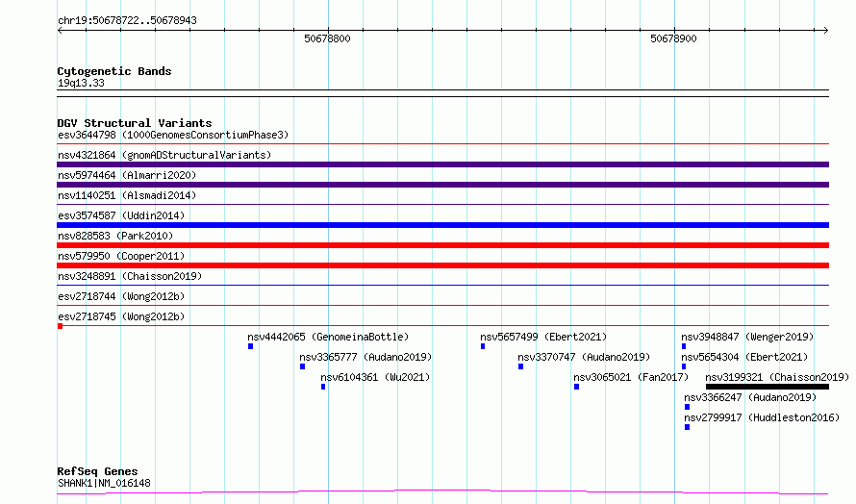Select the blue marker under nsv6104361

click(x=323, y=387)
